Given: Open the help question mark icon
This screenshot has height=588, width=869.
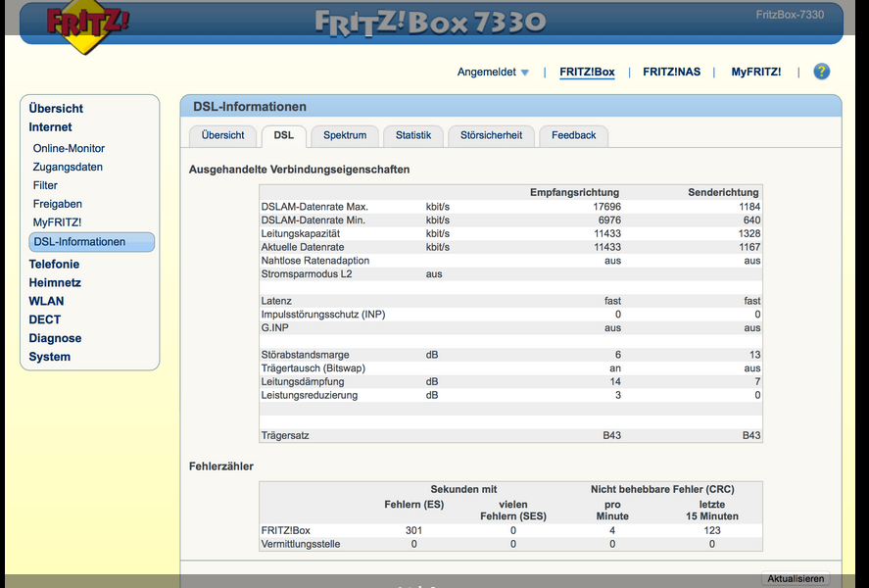Looking at the screenshot, I should [x=821, y=72].
